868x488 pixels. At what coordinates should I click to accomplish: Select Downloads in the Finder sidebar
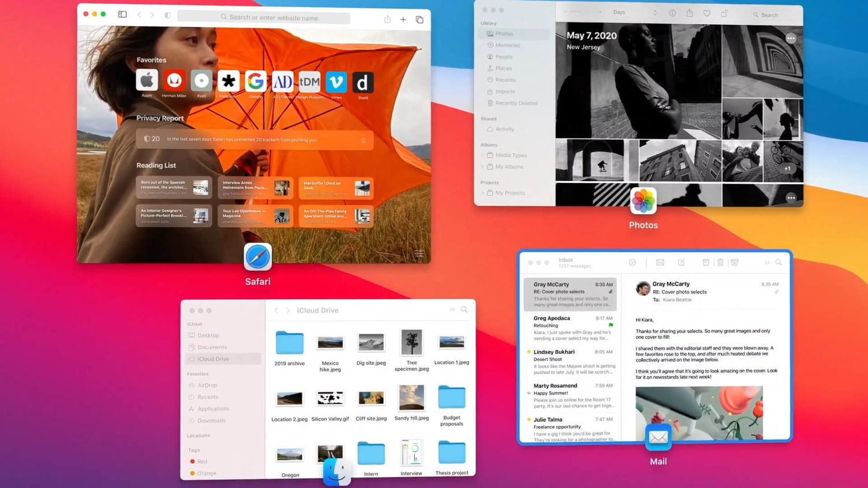click(211, 421)
